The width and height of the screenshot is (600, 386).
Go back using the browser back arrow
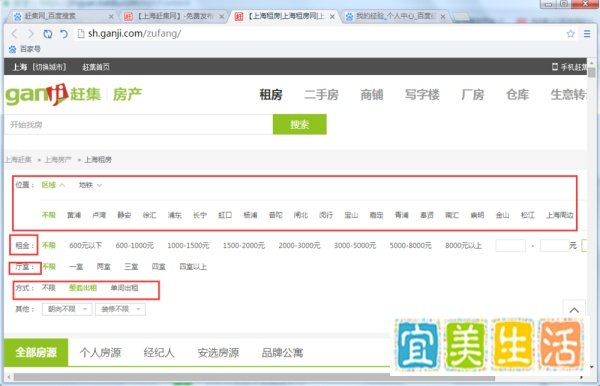(x=15, y=34)
